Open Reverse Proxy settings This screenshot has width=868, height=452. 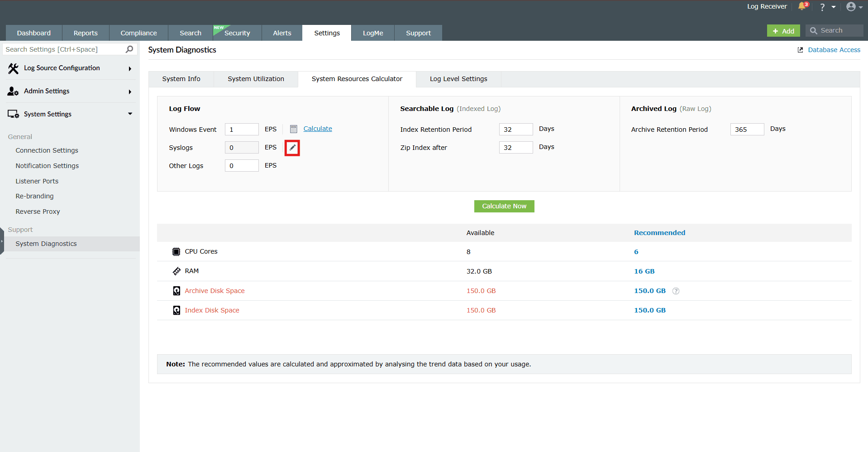click(38, 212)
